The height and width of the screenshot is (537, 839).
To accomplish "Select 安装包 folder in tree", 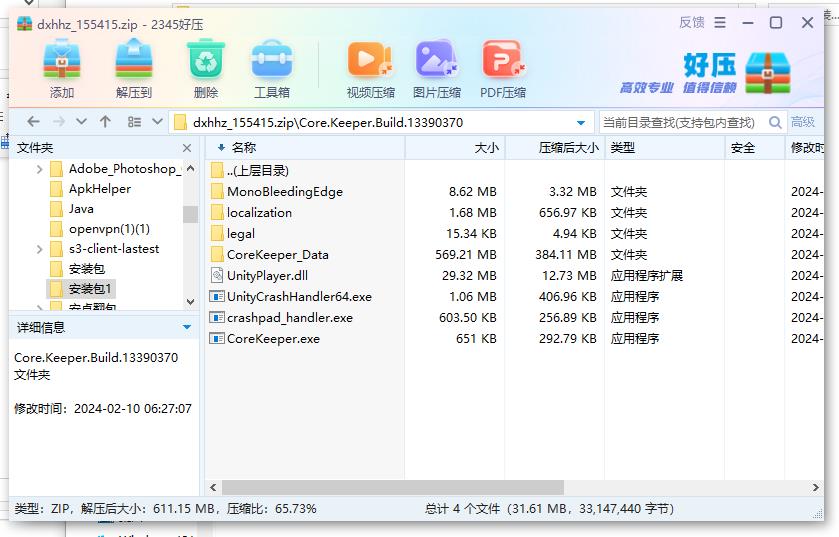I will point(87,269).
